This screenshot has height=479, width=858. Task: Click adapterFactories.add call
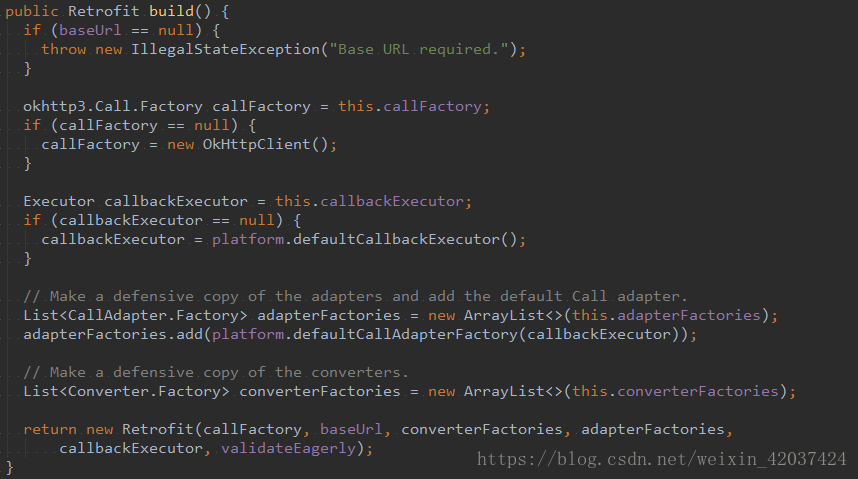113,334
